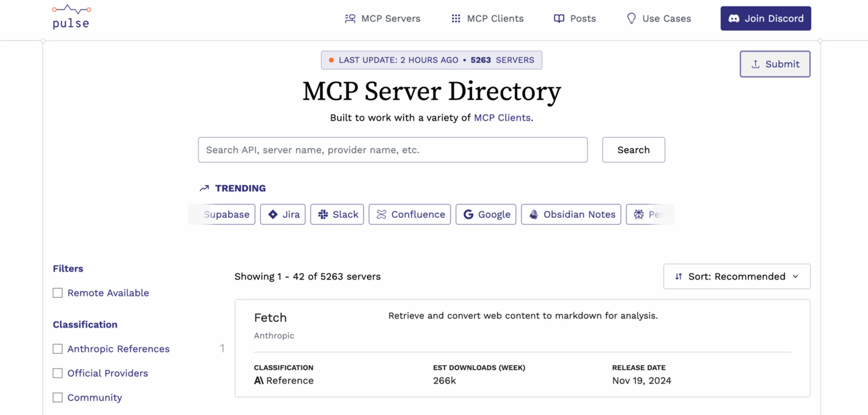Select the Confluence trending tag
Screen dimensions: 868x415
tap(409, 214)
